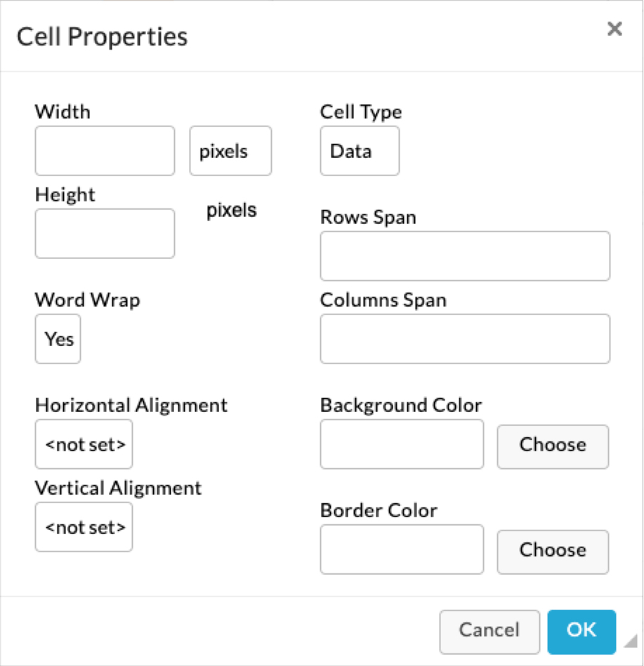Click the Background Color input field
This screenshot has height=666, width=644.
click(401, 444)
